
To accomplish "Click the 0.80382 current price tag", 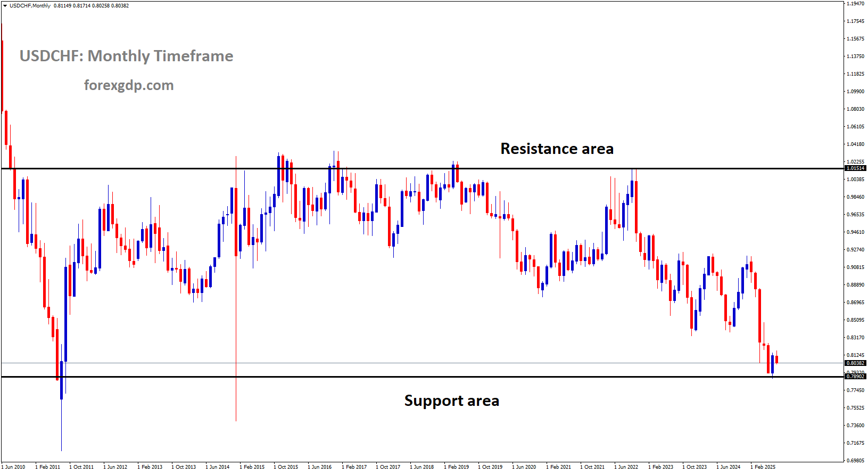I will point(855,363).
